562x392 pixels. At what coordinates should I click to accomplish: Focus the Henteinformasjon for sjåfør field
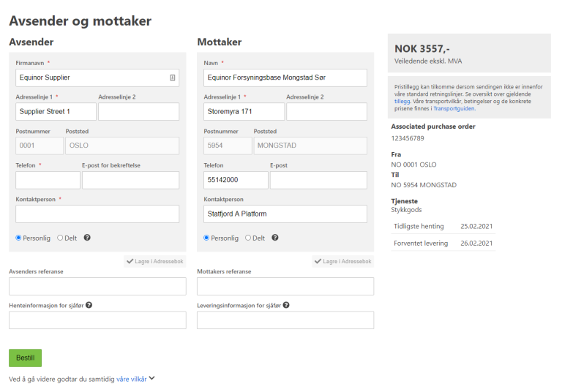[97, 320]
